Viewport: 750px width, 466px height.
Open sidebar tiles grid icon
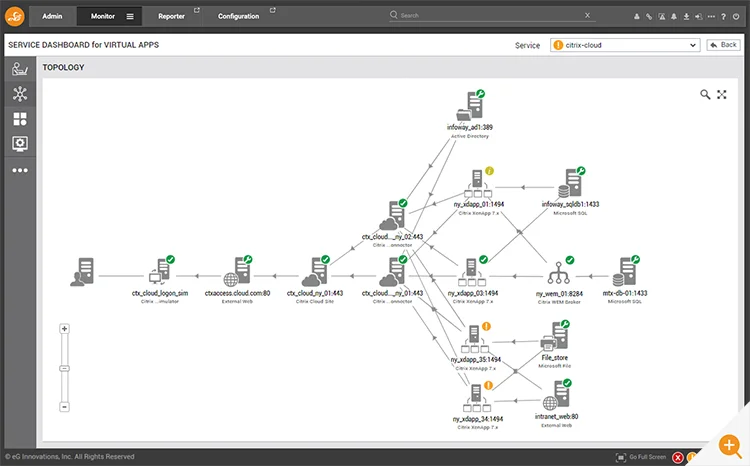click(20, 119)
